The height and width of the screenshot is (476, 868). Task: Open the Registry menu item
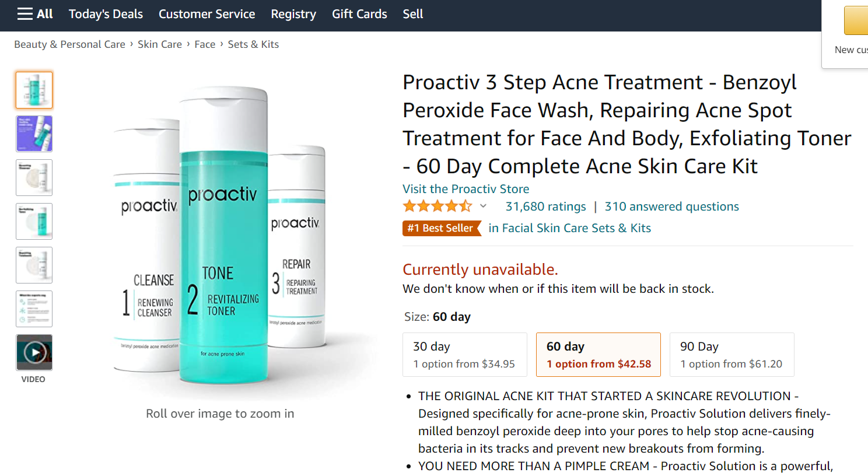[293, 14]
